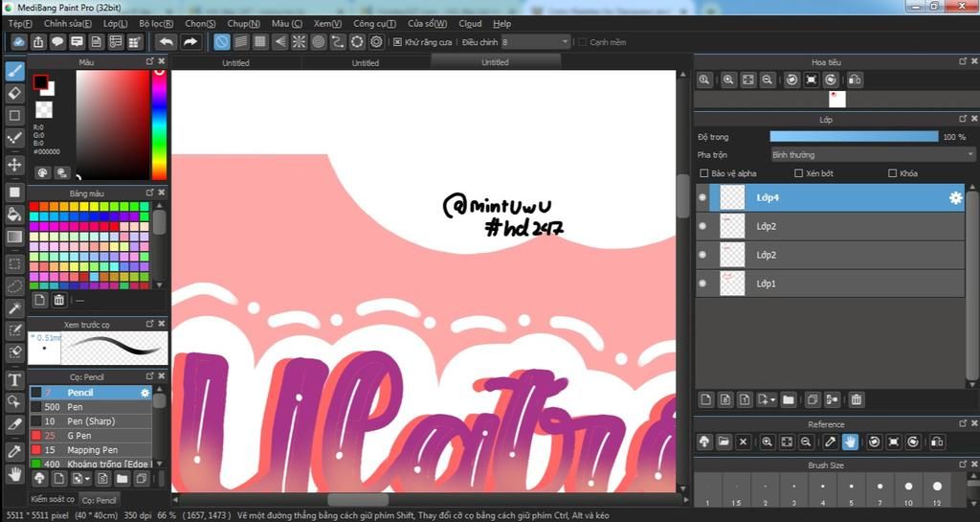Create new layer in layer panel
The height and width of the screenshot is (522, 980).
[705, 398]
